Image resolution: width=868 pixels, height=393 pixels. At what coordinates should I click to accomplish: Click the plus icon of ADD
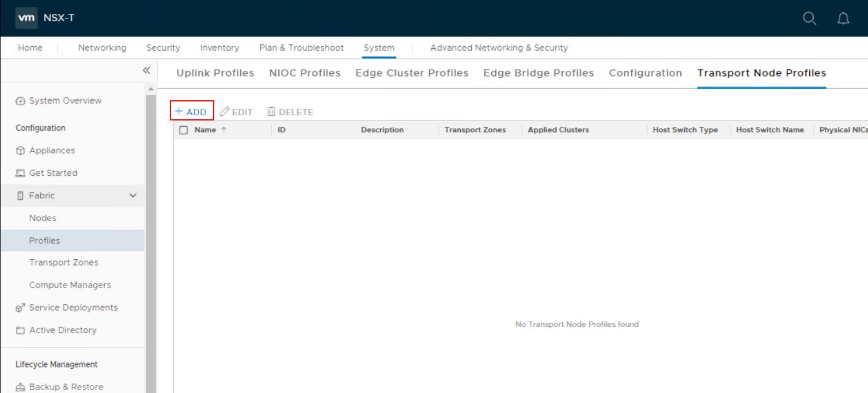pos(179,111)
